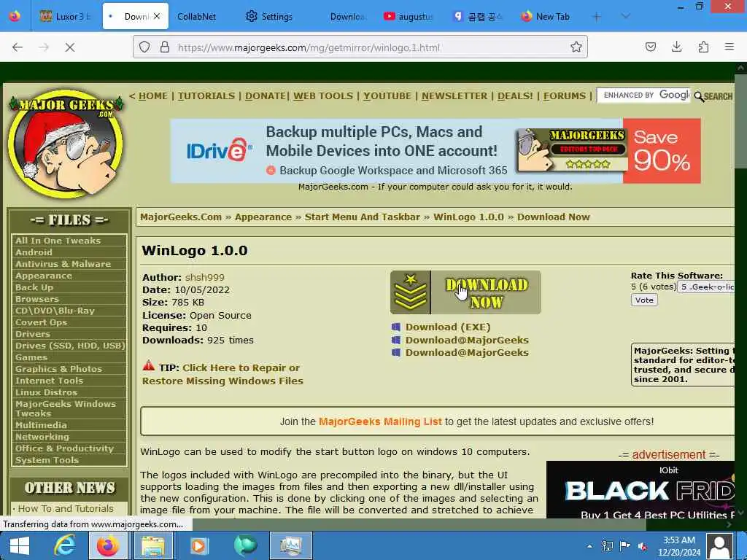Open the TUTORIALS navigation link
The height and width of the screenshot is (560, 747).
206,96
